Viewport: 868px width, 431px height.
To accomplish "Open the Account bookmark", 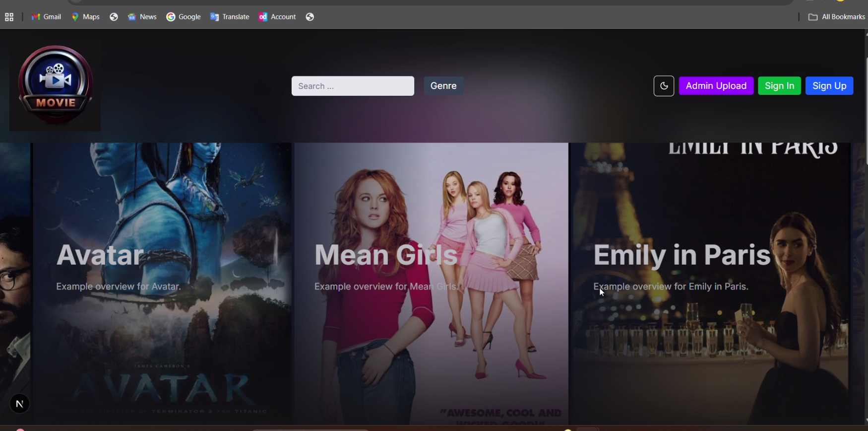I will [x=277, y=17].
